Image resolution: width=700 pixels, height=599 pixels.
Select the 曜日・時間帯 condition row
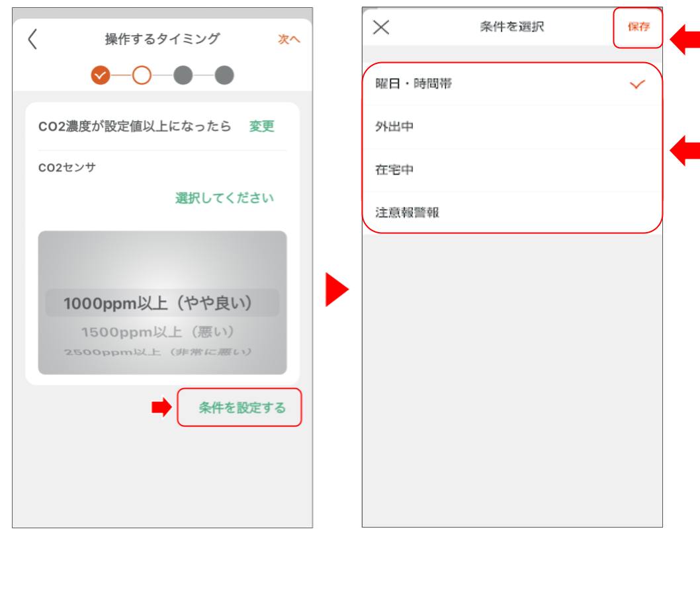tap(463, 85)
